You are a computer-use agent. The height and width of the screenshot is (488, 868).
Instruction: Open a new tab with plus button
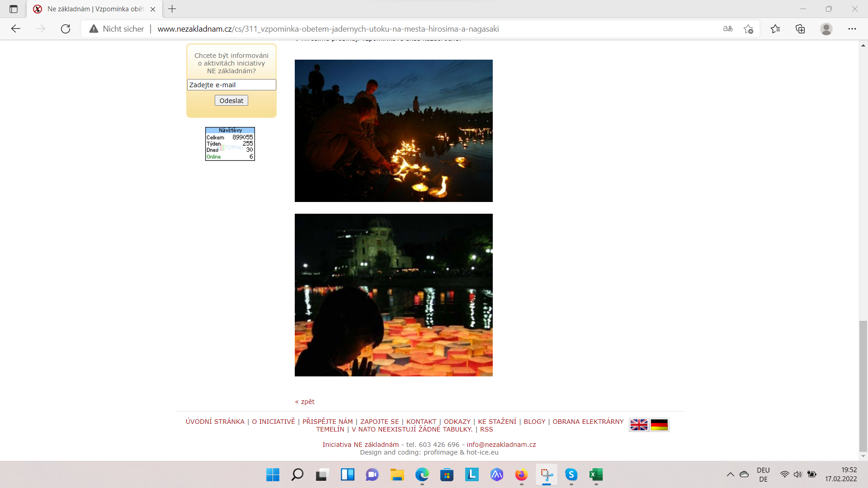172,9
